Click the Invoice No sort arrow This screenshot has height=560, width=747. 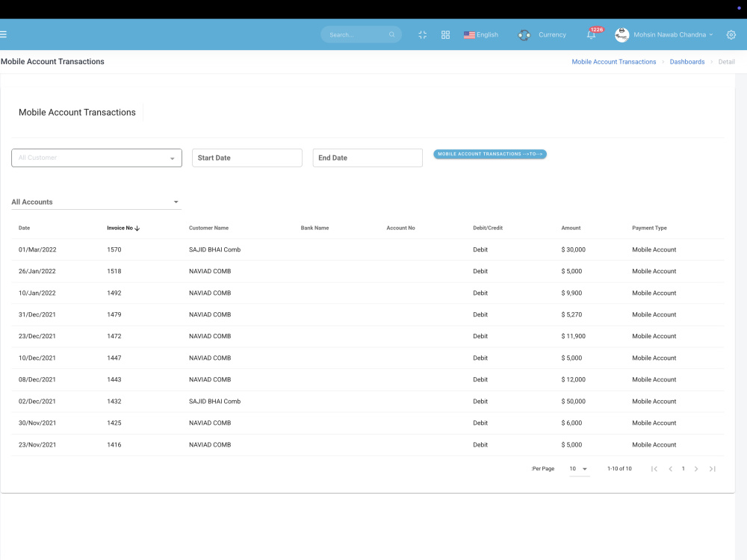click(137, 228)
